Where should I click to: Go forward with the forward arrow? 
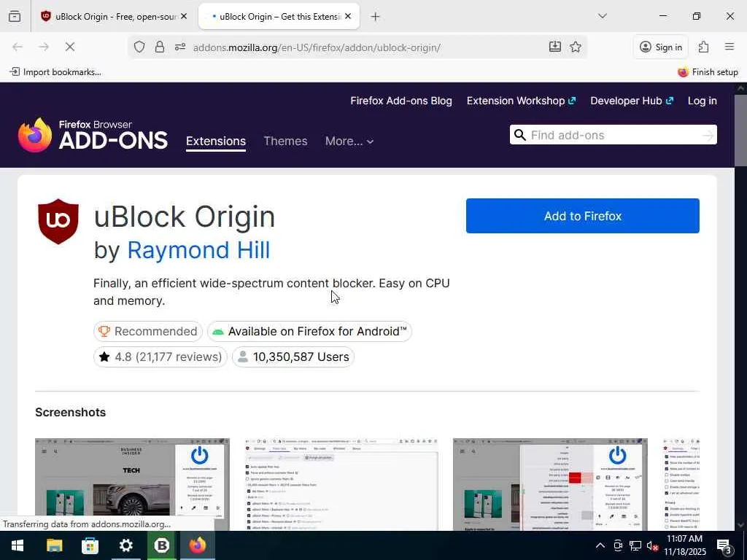click(44, 47)
